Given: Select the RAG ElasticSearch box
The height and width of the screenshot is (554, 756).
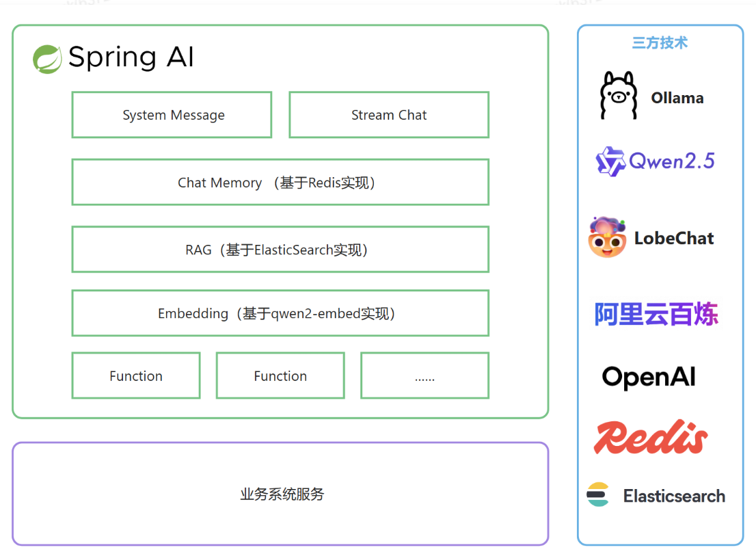Looking at the screenshot, I should (280, 250).
